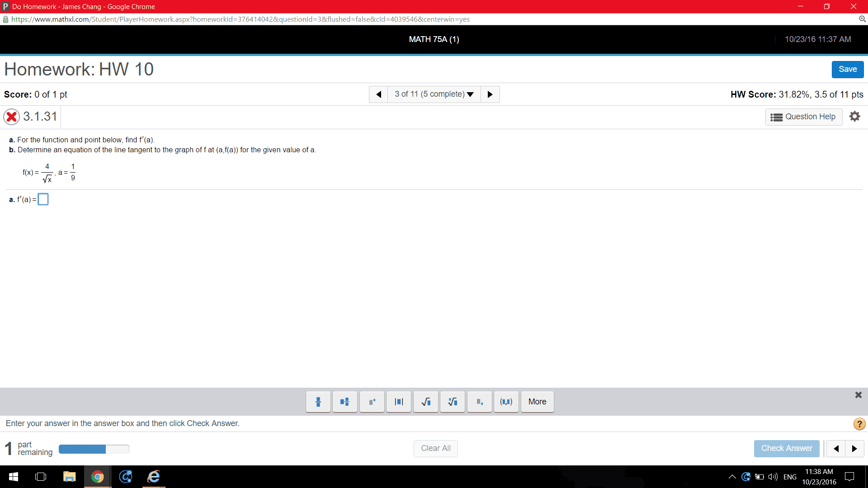Insert a fraction template
Image resolution: width=868 pixels, height=488 pixels.
click(x=318, y=402)
